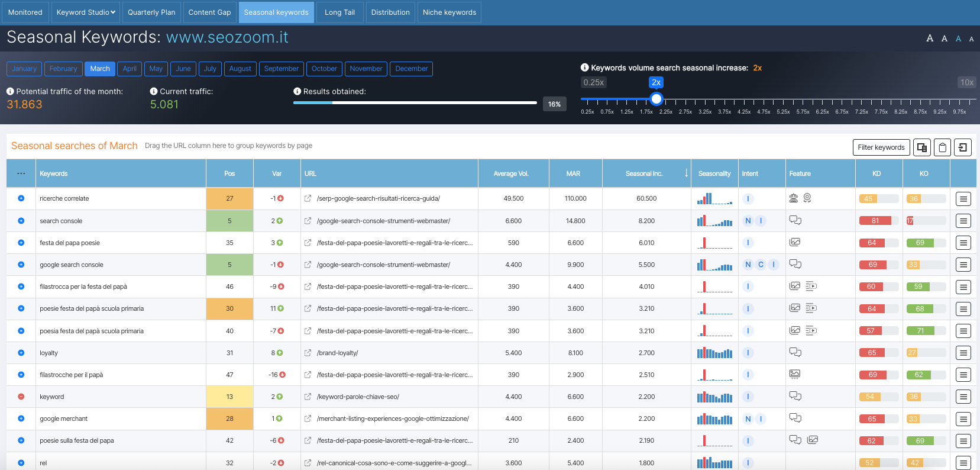Open the three-dots table header menu

(21, 173)
